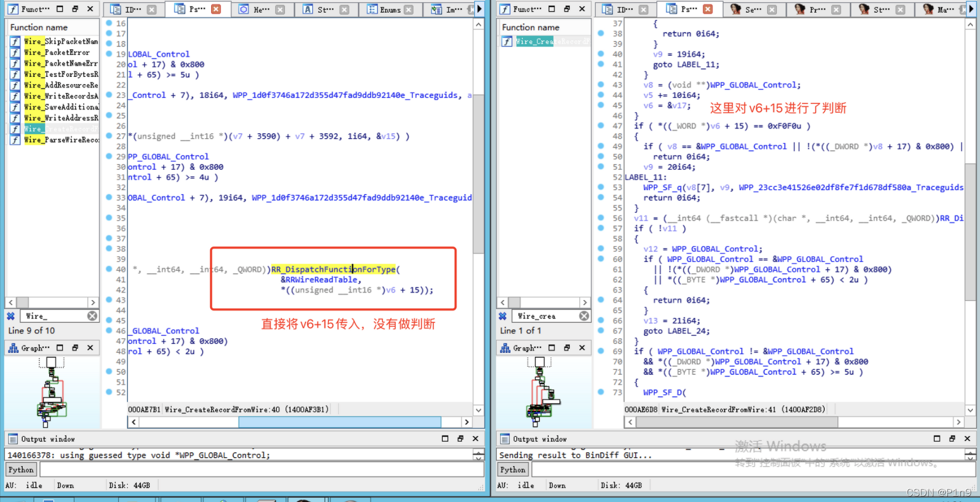Click Wire_crea filter input in right window
Screen dimensions: 980x502
coord(546,316)
